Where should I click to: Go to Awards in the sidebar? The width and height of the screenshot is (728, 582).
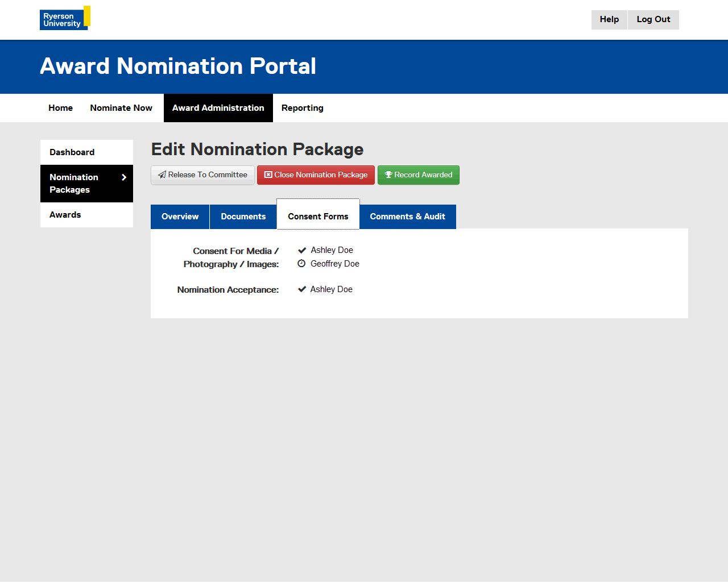coord(65,215)
